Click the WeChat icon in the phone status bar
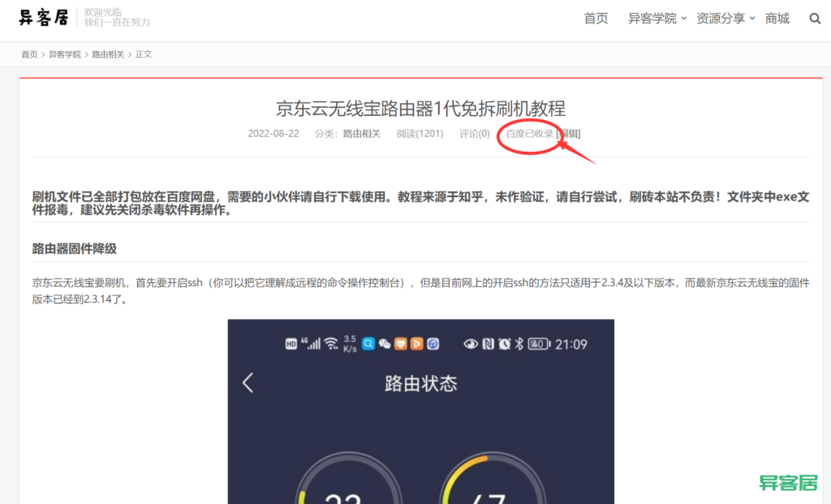This screenshot has width=831, height=504. (x=384, y=344)
